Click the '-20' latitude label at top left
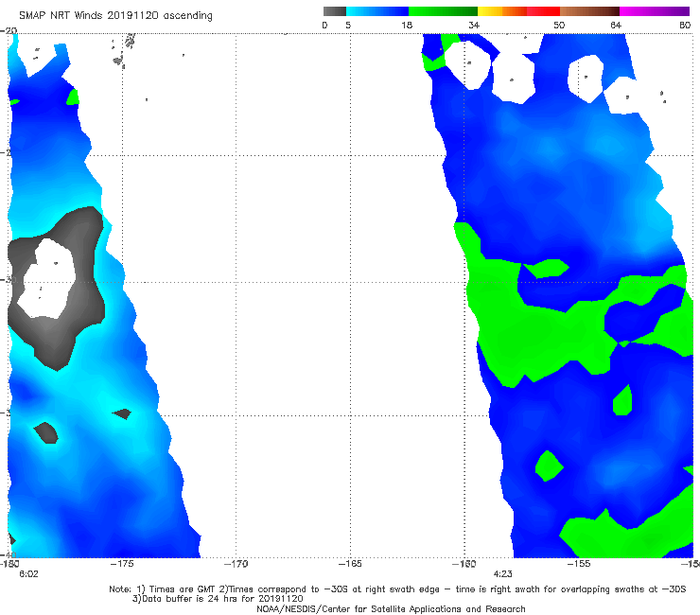Image resolution: width=700 pixels, height=615 pixels. [9, 31]
